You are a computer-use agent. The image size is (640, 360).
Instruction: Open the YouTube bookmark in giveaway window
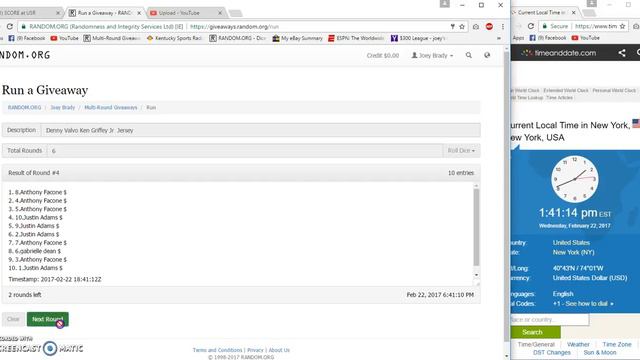pos(64,38)
